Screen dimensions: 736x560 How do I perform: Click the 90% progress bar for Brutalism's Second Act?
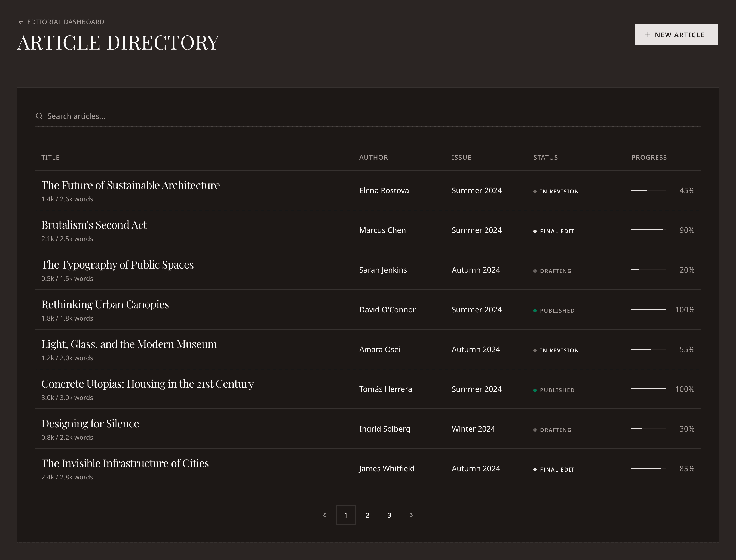tap(648, 230)
